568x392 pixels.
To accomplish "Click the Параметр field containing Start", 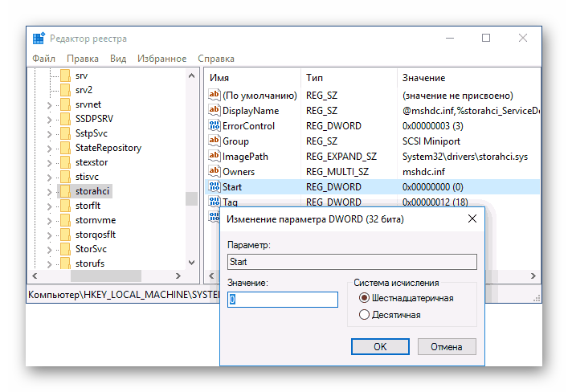I will tap(352, 262).
